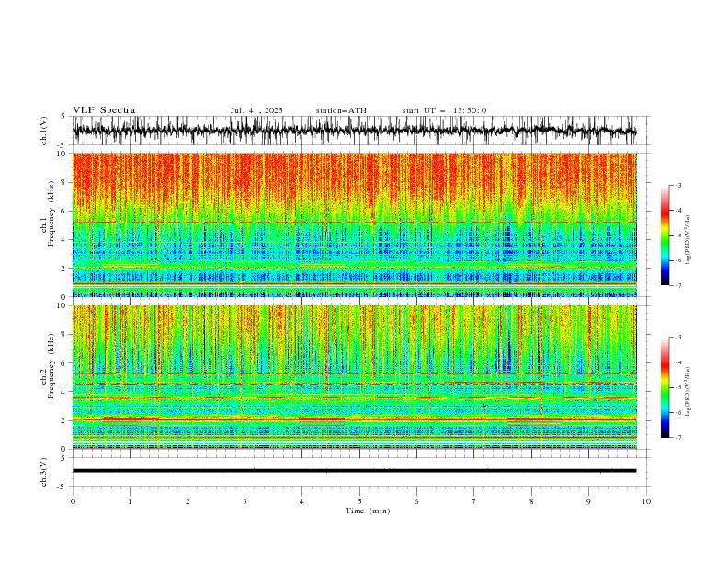Select the log(PSD) label beside lower colorbar

(x=688, y=392)
